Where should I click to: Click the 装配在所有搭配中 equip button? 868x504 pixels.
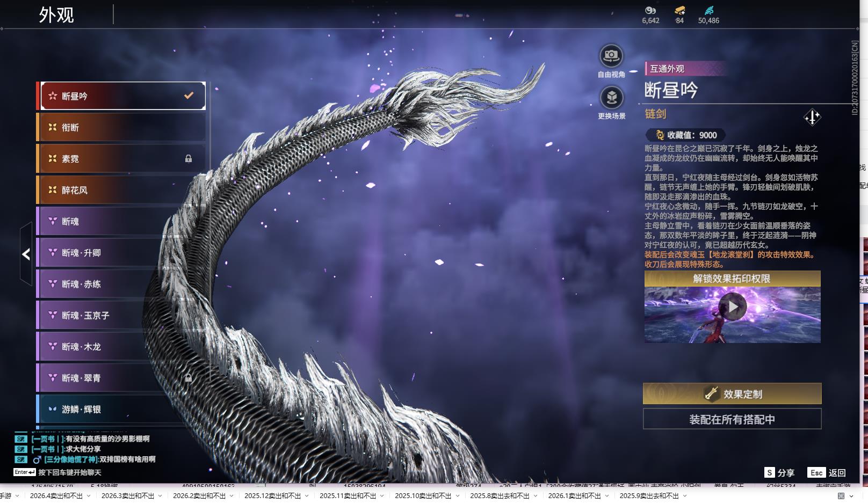(x=732, y=419)
